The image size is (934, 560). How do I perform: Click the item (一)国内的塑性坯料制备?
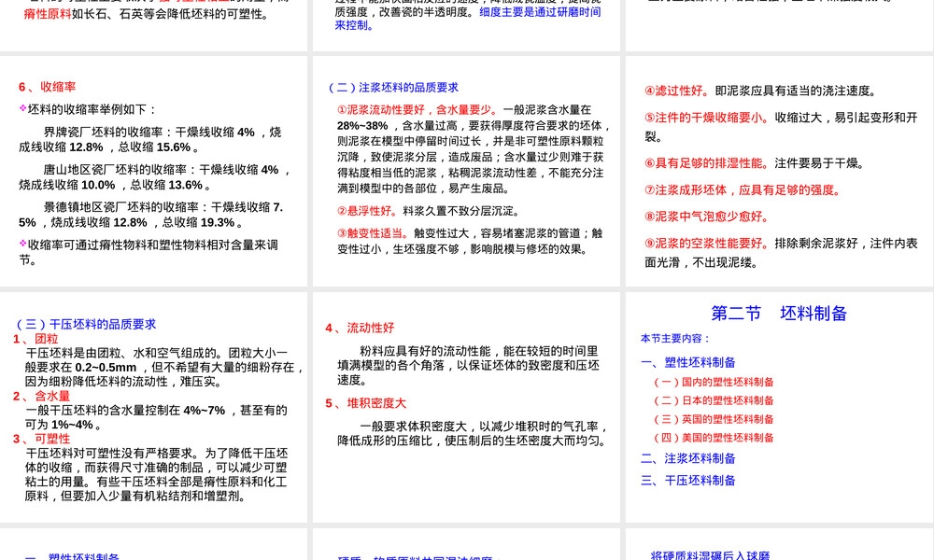(714, 382)
